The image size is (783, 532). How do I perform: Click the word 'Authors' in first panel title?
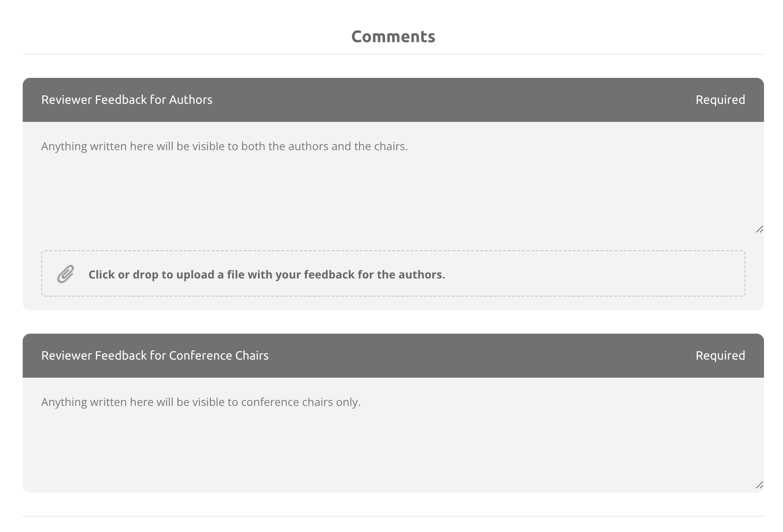tap(190, 100)
